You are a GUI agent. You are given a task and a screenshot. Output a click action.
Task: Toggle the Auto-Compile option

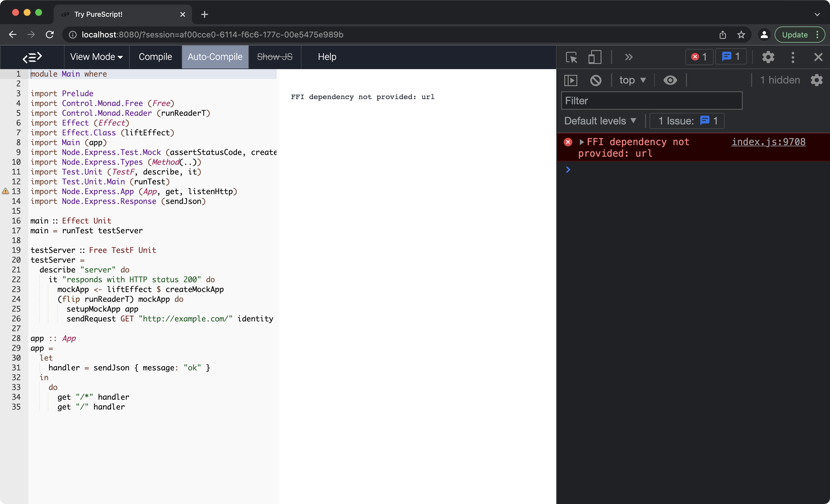[215, 57]
